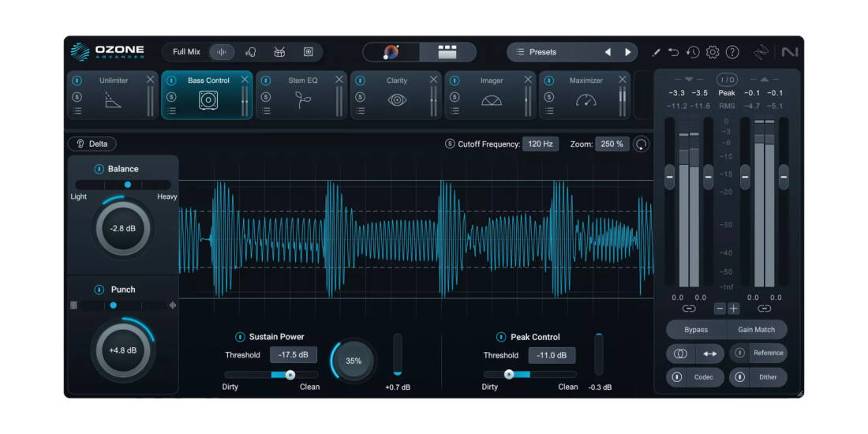Click the Gain Match button
Screen dimensions: 868x434
click(756, 329)
